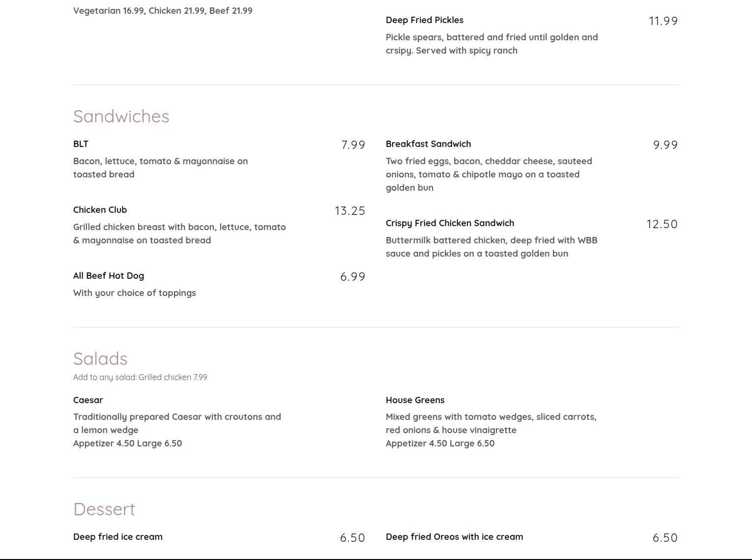Select the Chicken Club item name

coord(100,210)
